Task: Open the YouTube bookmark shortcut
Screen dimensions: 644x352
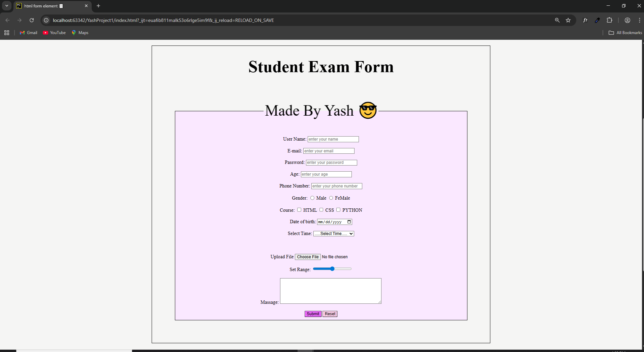Action: click(54, 32)
